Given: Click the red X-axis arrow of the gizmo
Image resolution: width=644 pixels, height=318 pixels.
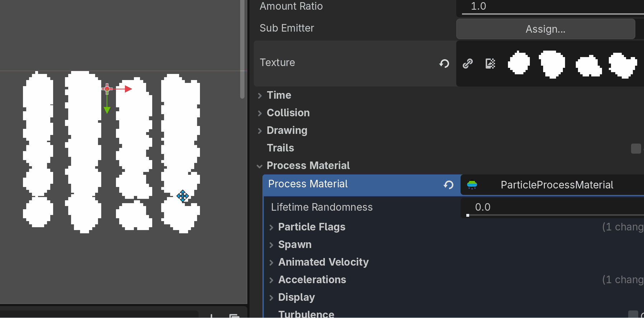Looking at the screenshot, I should point(128,89).
